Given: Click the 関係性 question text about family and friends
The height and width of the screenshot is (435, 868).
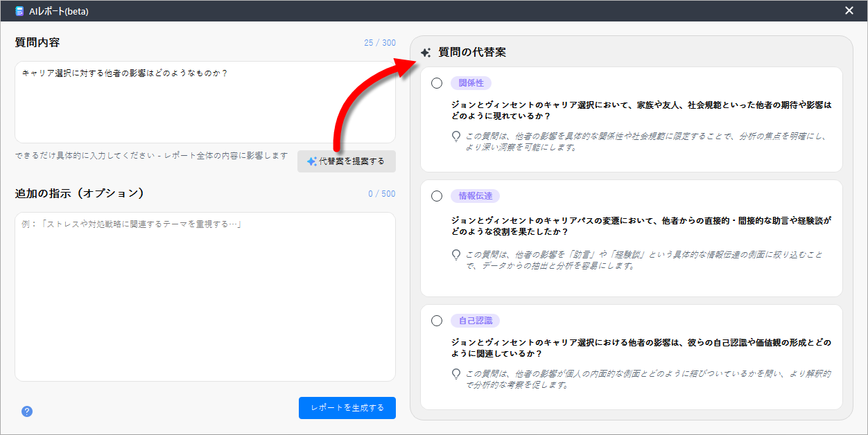Looking at the screenshot, I should point(641,111).
